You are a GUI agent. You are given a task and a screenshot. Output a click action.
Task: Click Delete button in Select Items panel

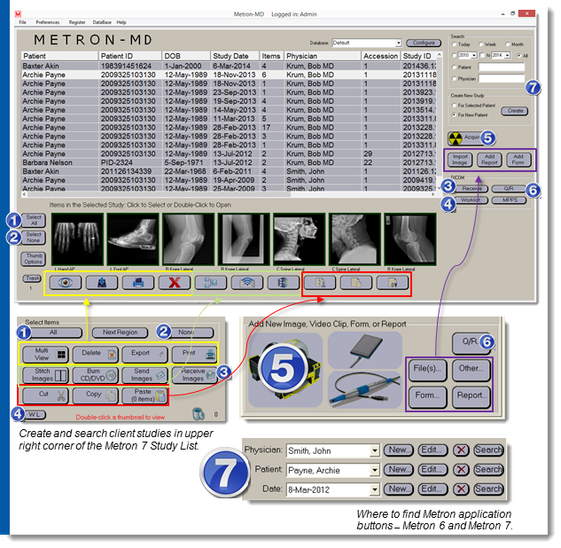point(96,354)
